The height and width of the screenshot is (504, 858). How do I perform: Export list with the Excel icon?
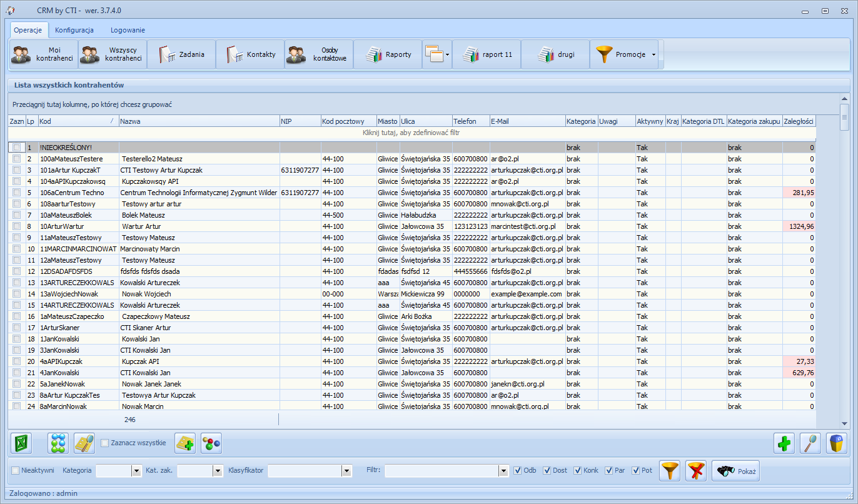[21, 443]
